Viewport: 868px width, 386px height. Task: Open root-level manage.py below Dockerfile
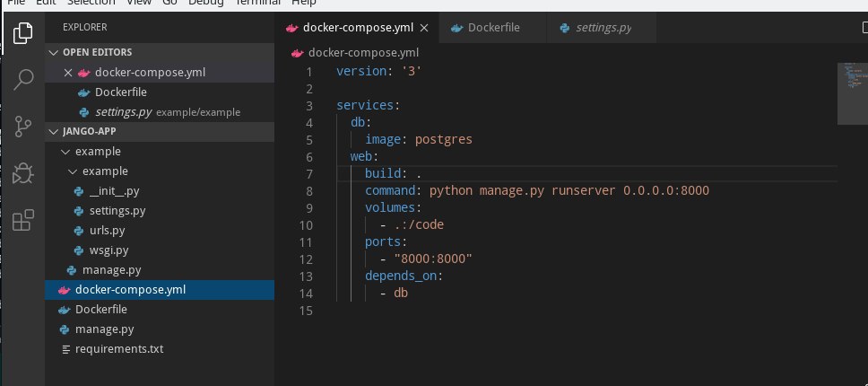160,329
